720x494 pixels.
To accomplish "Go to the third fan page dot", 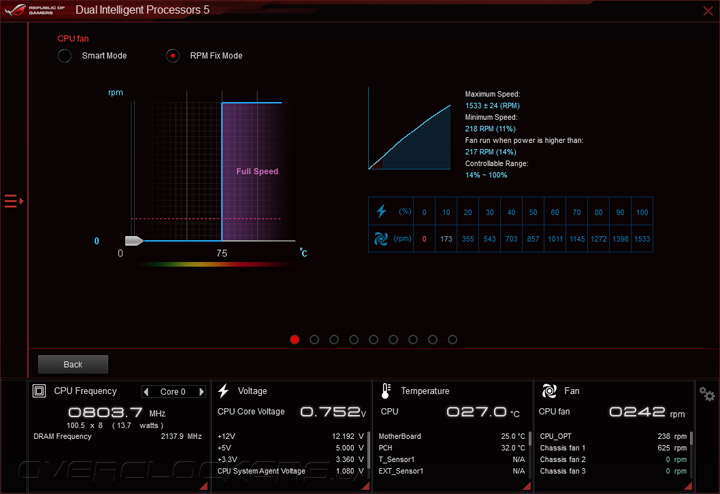I will [x=334, y=339].
